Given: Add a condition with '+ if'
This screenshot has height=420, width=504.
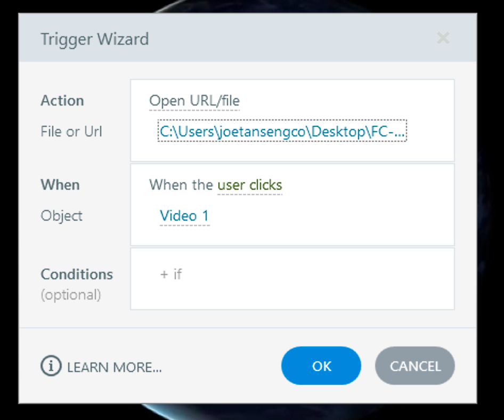Looking at the screenshot, I should click(x=170, y=274).
